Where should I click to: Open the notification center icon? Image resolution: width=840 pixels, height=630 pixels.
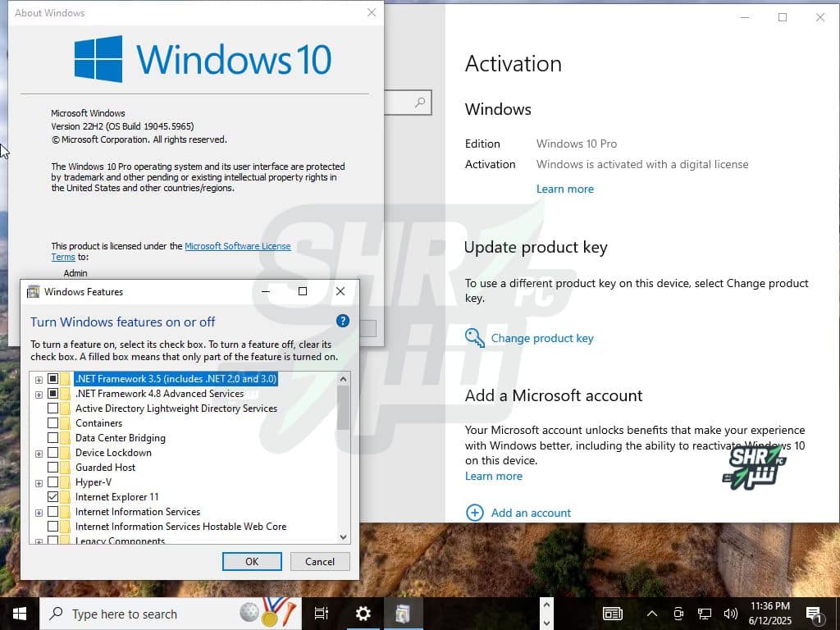[x=814, y=614]
